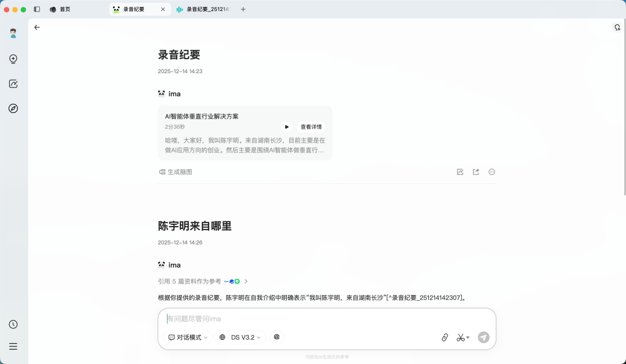
Task: Open the Discover compass icon in sidebar
Action: click(13, 108)
